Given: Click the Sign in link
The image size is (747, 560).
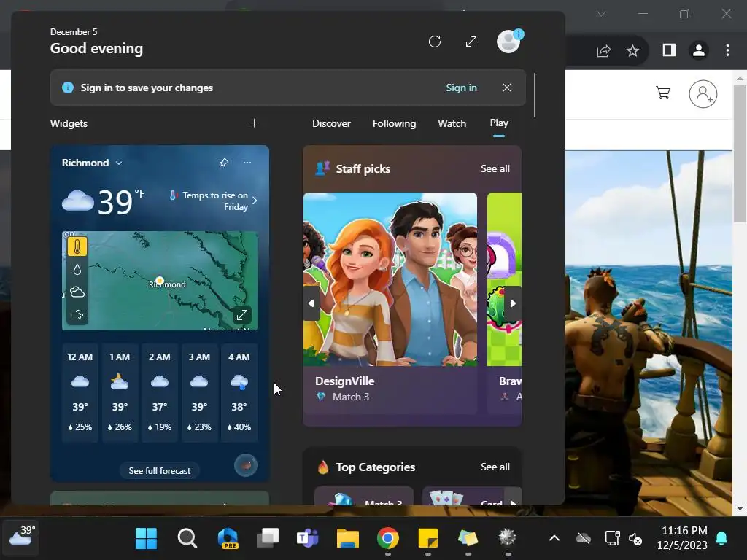Looking at the screenshot, I should point(461,87).
